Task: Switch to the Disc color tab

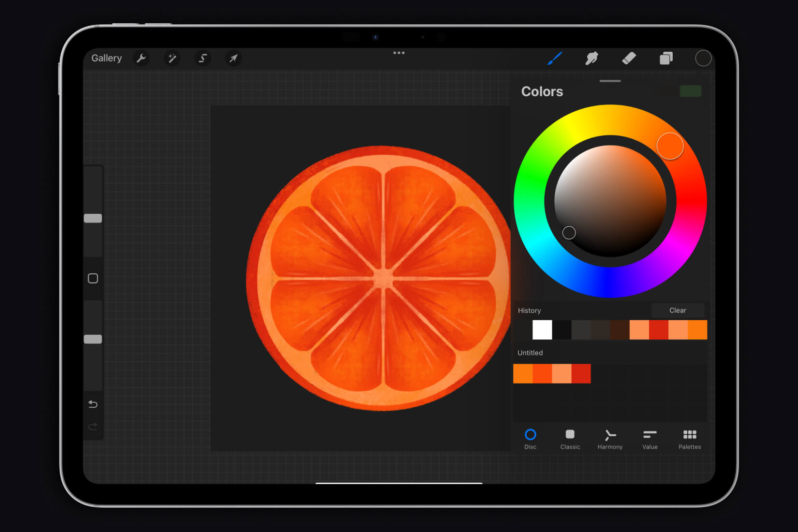Action: (531, 439)
